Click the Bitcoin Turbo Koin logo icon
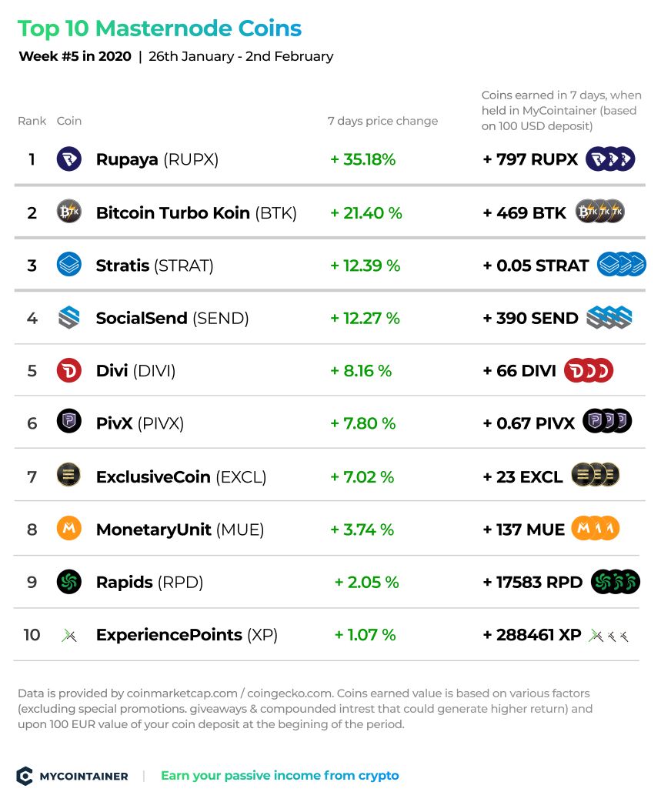 pos(68,212)
